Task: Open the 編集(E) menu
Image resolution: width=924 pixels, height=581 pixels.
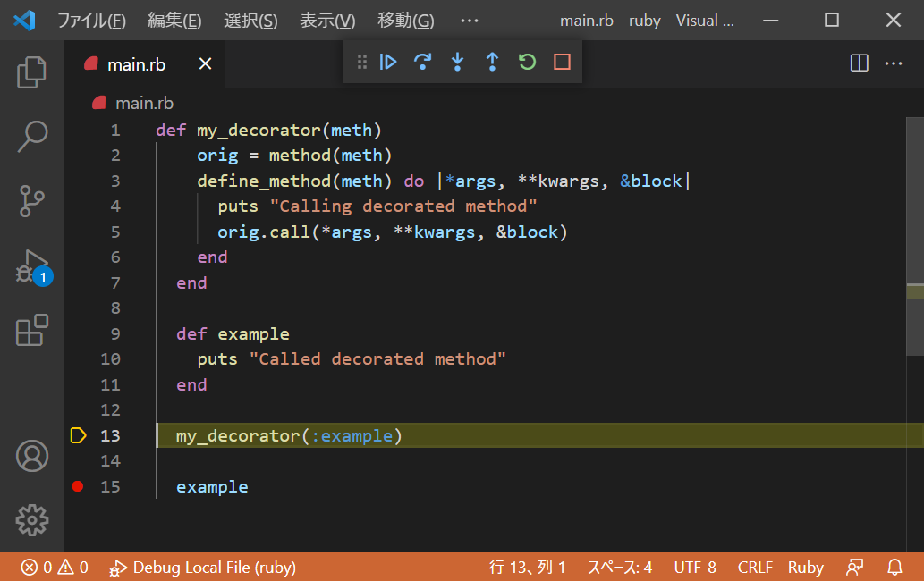Action: (x=174, y=21)
